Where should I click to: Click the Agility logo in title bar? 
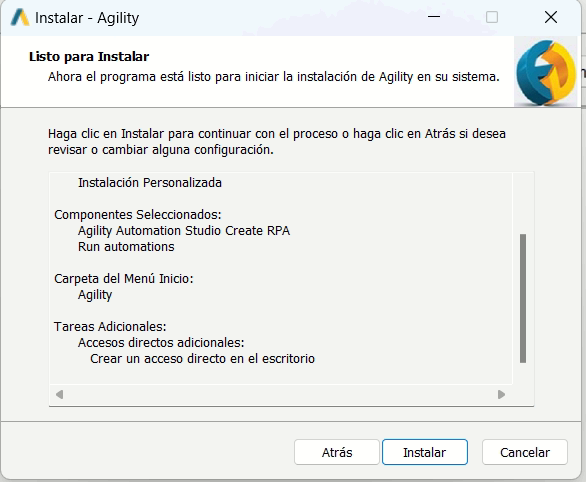tap(20, 18)
